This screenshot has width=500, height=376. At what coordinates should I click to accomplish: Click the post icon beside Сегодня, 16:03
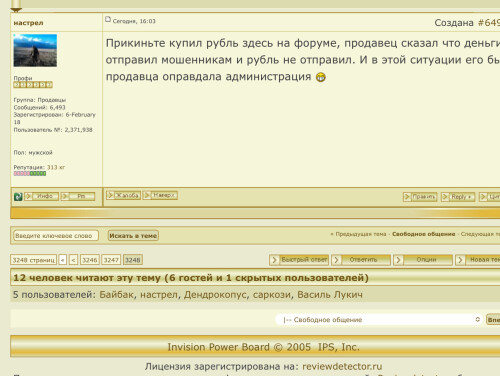[108, 20]
